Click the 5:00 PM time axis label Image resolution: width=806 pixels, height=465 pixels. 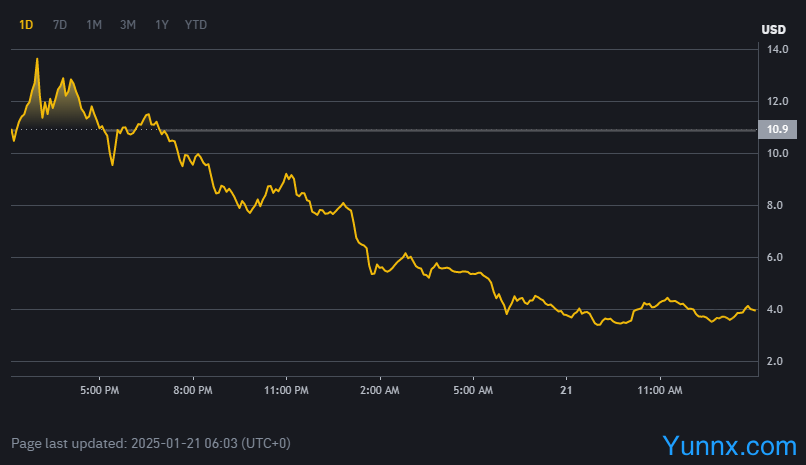pyautogui.click(x=99, y=389)
